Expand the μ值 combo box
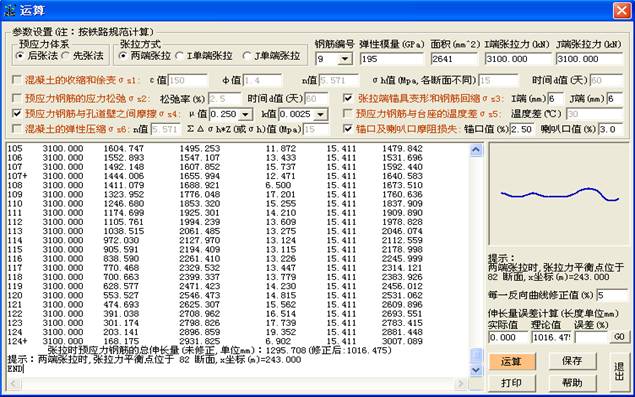635x397 pixels. (x=245, y=114)
